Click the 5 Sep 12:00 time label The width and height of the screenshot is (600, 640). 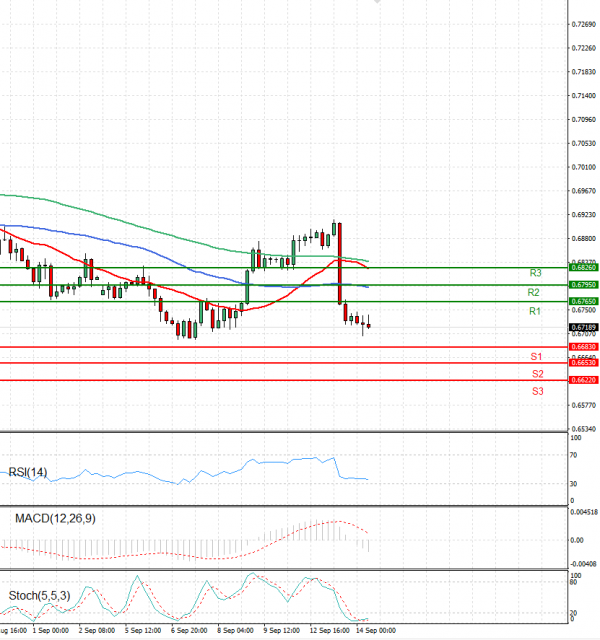(x=143, y=631)
